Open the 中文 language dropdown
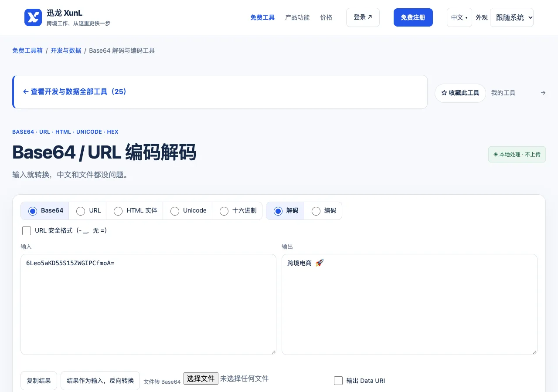This screenshot has width=558, height=392. (x=459, y=17)
